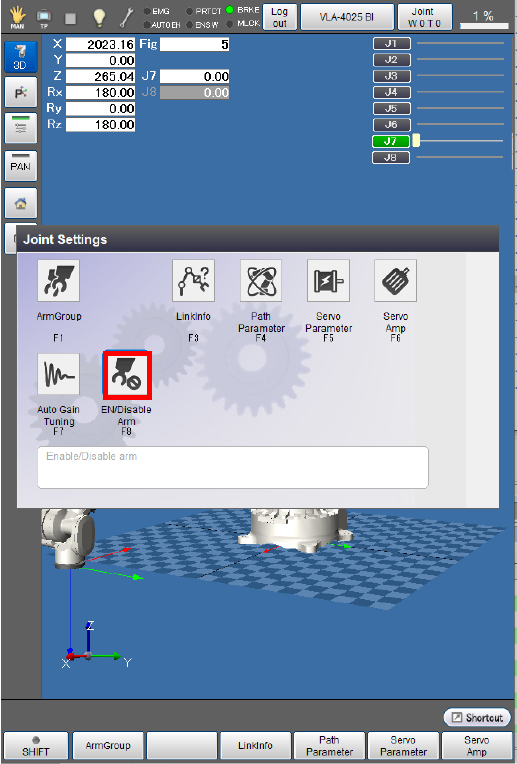Toggle the J1 joint button

(x=392, y=44)
